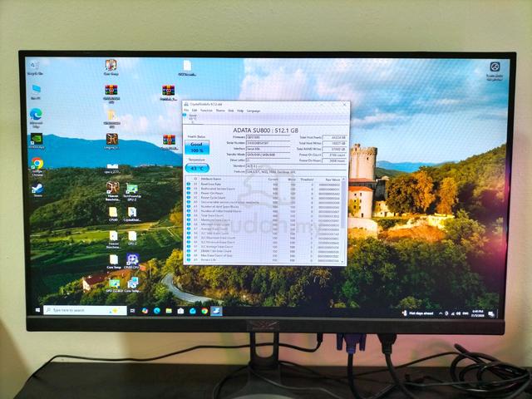The image size is (532, 399).
Task: Select the Google Chrome desktop icon
Action: click(37, 166)
